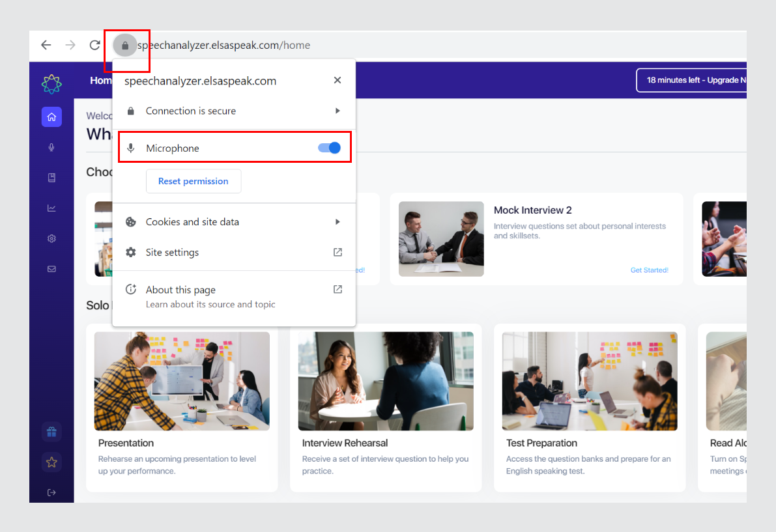
Task: Open the Interview Rehearsal card image
Action: pyautogui.click(x=386, y=381)
